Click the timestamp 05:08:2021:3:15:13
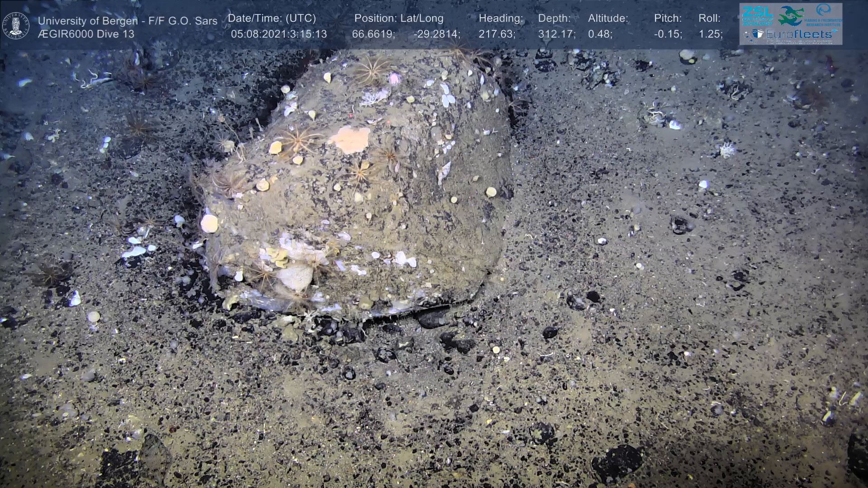 point(279,34)
